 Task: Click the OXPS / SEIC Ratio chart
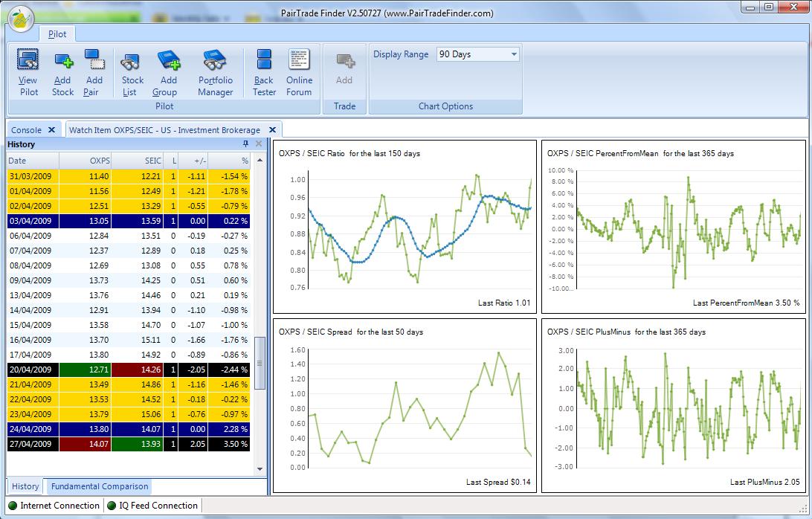pyautogui.click(x=405, y=226)
